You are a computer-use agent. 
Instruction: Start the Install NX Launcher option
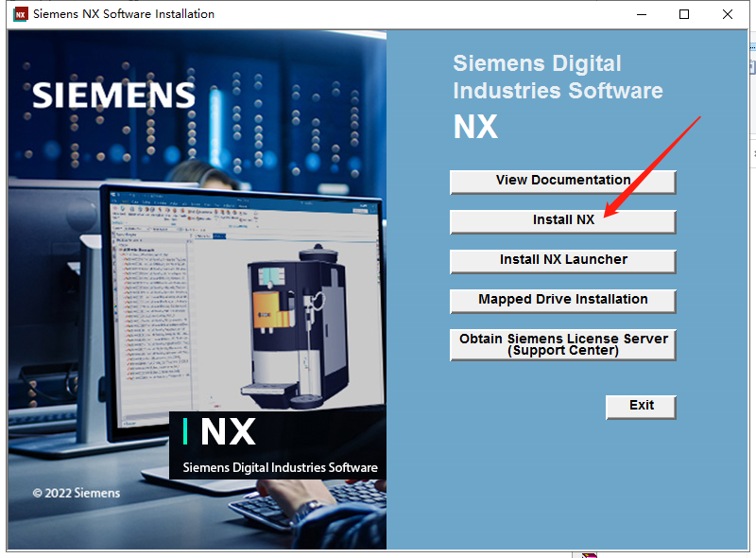coord(562,261)
